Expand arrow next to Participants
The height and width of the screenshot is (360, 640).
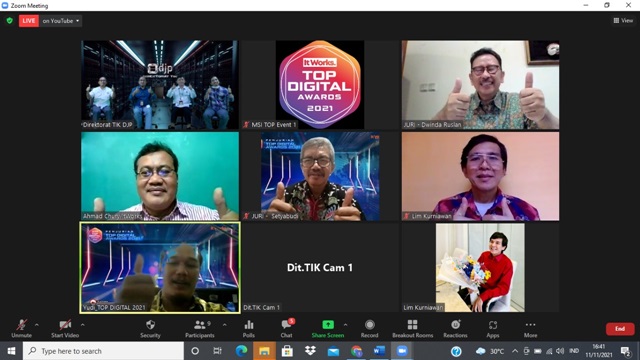224,325
